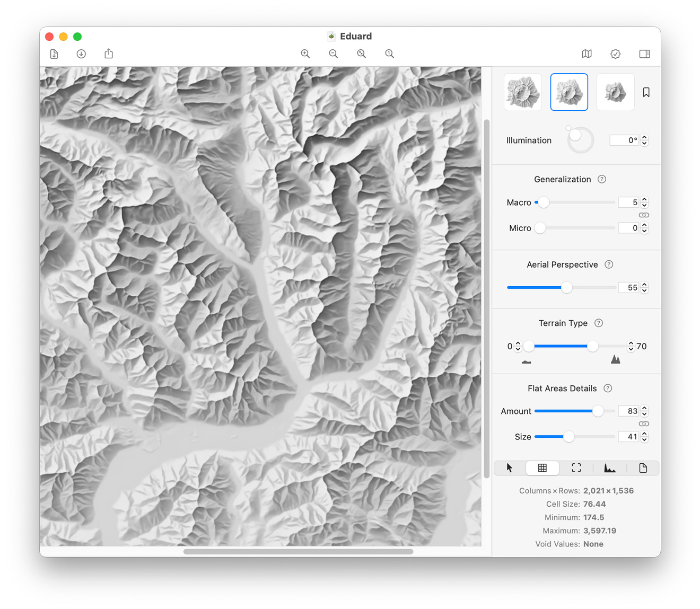Click the download circle-arrow toolbar icon
The width and height of the screenshot is (700, 609).
[81, 54]
